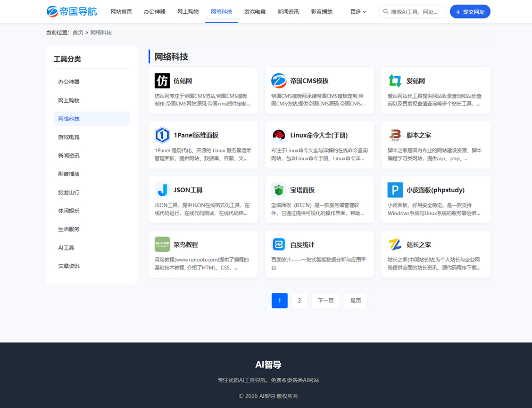Open the 脚本之家 title link
The width and height of the screenshot is (532, 408).
click(x=419, y=135)
